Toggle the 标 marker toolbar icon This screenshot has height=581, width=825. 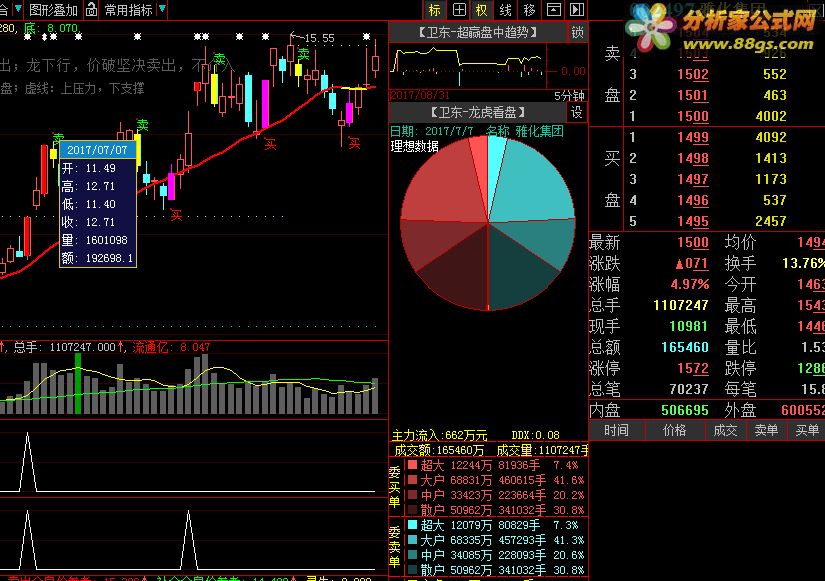435,9
